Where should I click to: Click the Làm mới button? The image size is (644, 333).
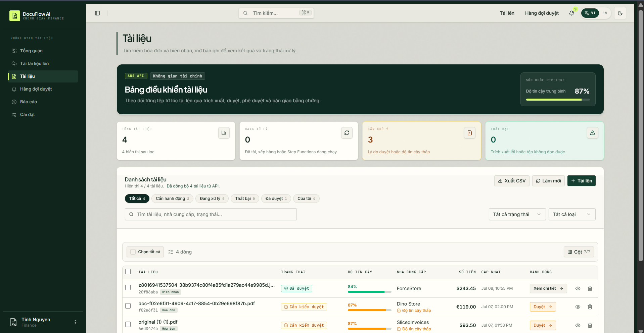click(x=548, y=181)
